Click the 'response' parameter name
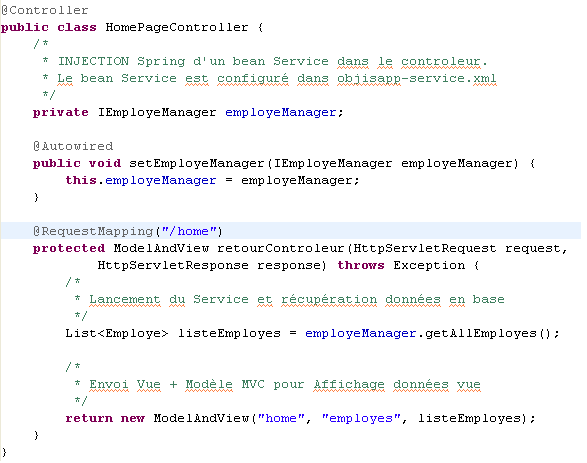 pyautogui.click(x=289, y=266)
